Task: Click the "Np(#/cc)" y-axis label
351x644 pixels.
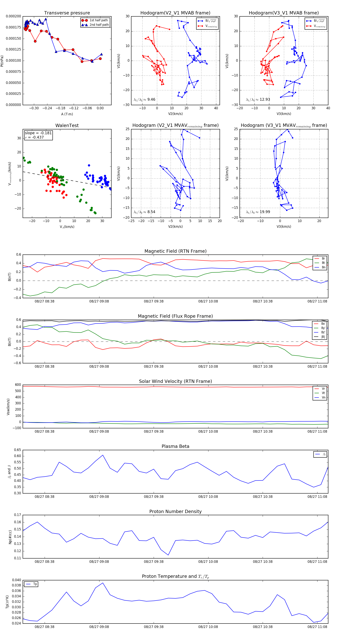Action: [x=10, y=537]
